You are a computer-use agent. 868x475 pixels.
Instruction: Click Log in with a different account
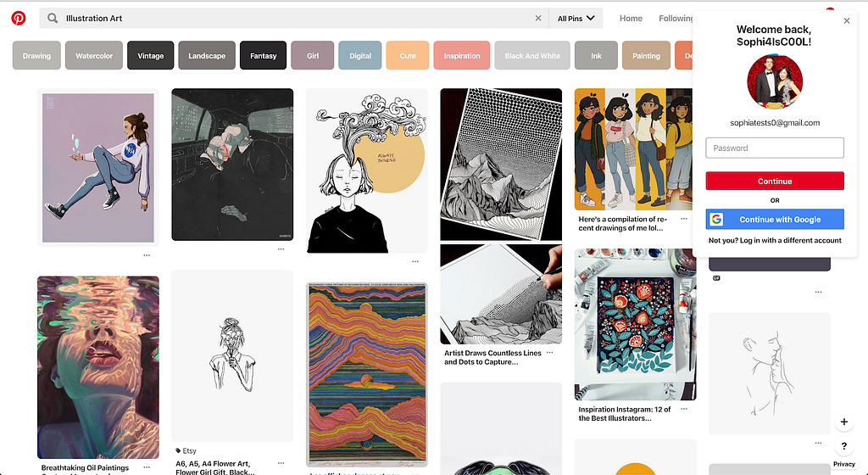[775, 240]
